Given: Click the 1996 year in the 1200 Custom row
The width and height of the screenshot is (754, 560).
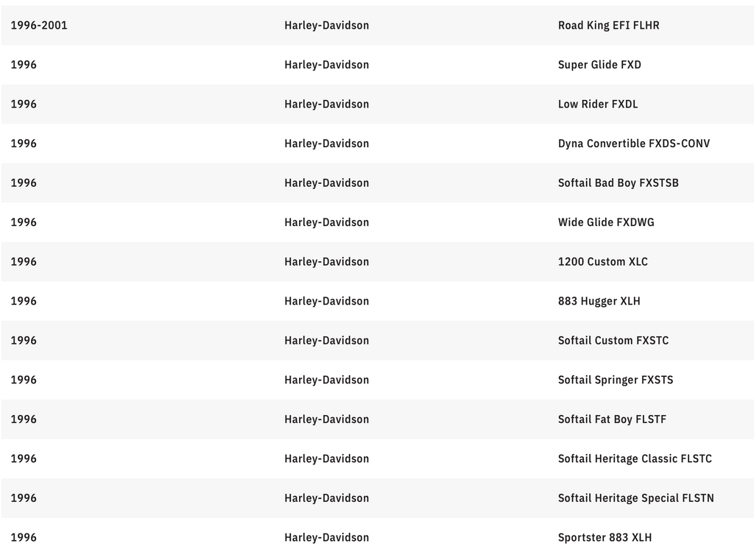Looking at the screenshot, I should 24,261.
